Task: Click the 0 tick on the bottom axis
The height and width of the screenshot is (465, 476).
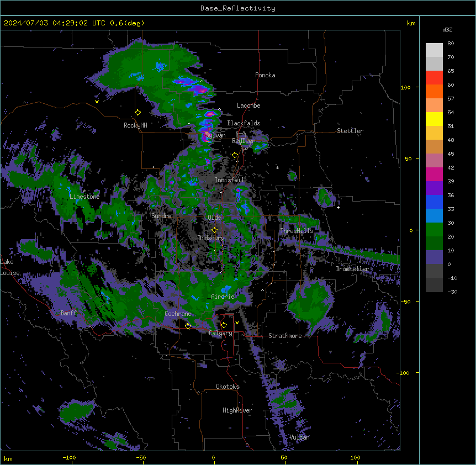Action: click(213, 457)
